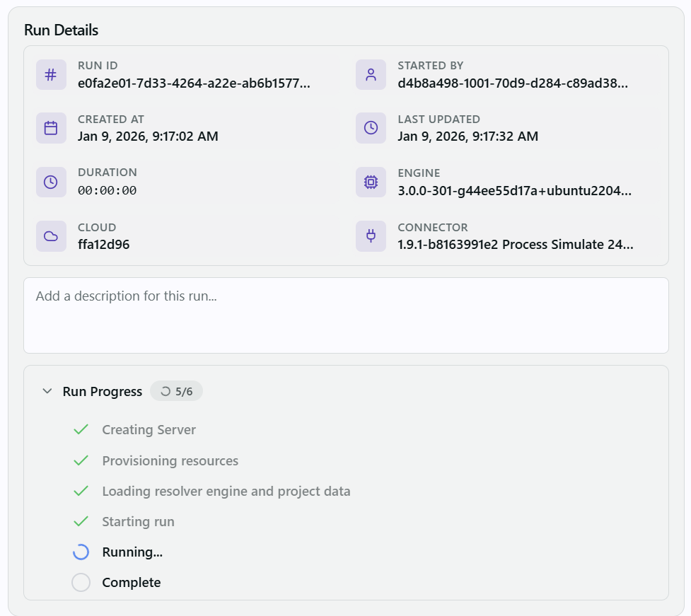This screenshot has width=691, height=616.
Task: Click the calendar icon beside Created At
Action: (x=51, y=128)
